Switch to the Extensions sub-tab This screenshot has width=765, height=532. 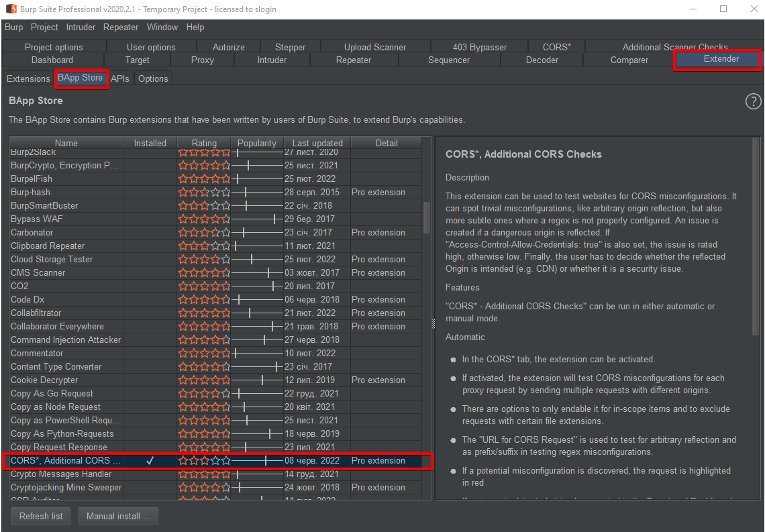(x=28, y=78)
